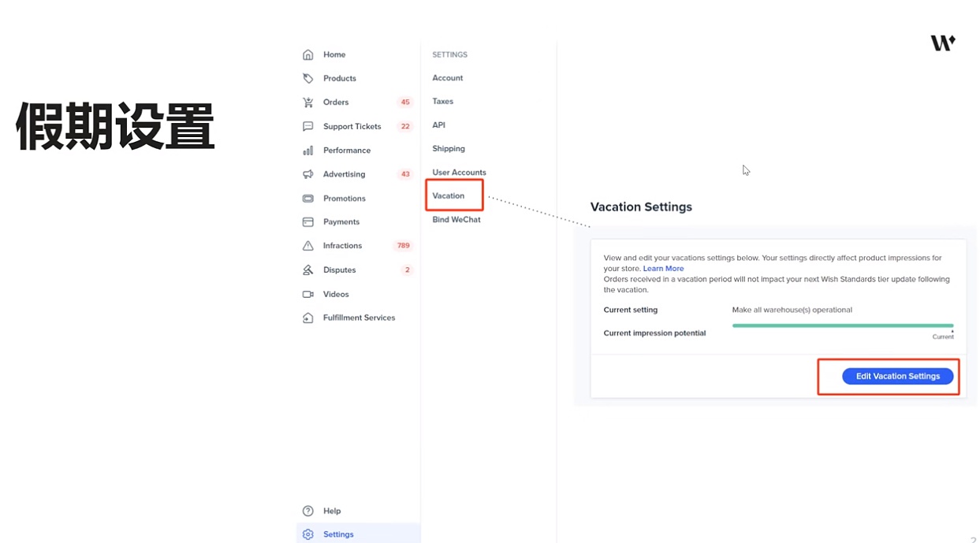Go to Bind WeChat settings
Screen dimensions: 980x543
point(456,219)
